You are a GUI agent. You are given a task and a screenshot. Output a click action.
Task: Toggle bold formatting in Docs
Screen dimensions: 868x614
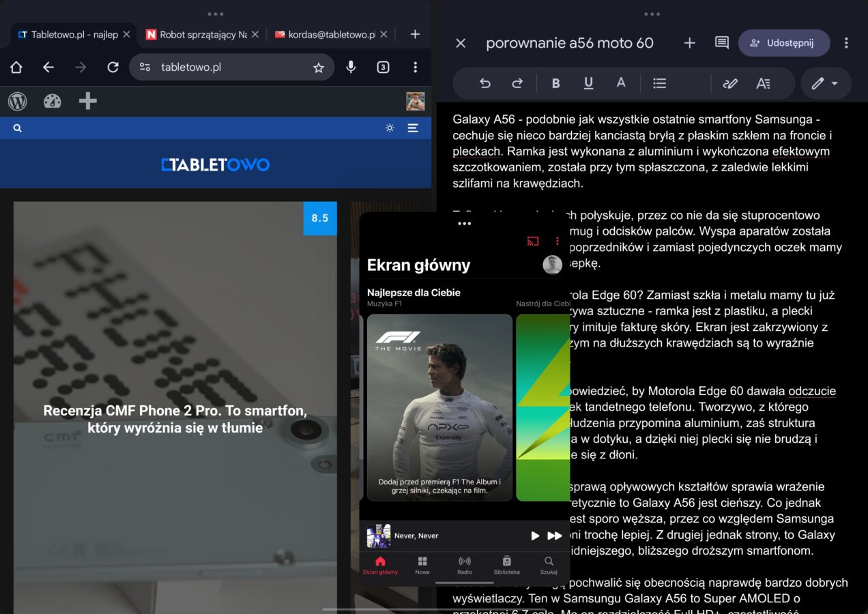555,83
